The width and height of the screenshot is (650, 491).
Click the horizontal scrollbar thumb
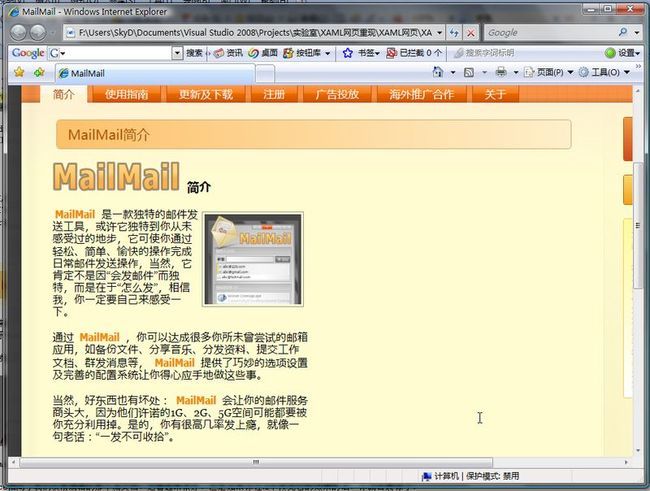pyautogui.click(x=256, y=462)
